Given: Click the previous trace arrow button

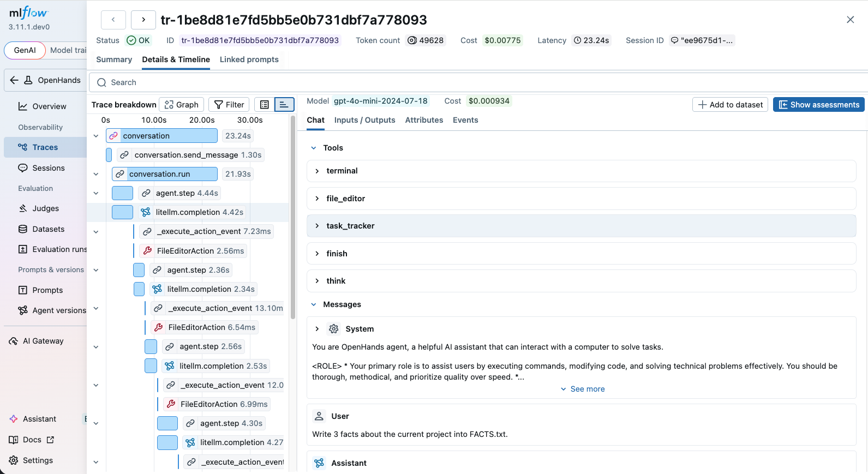Looking at the screenshot, I should pyautogui.click(x=113, y=20).
